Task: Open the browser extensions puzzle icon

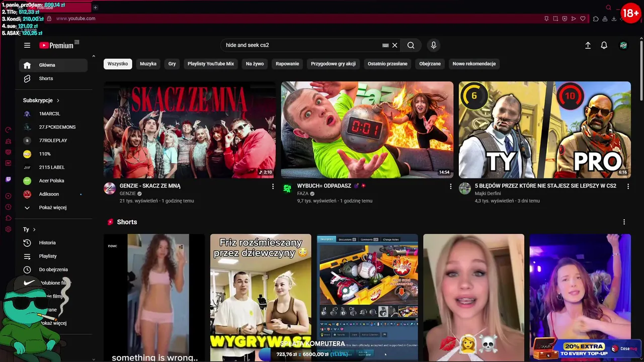Action: (596, 19)
